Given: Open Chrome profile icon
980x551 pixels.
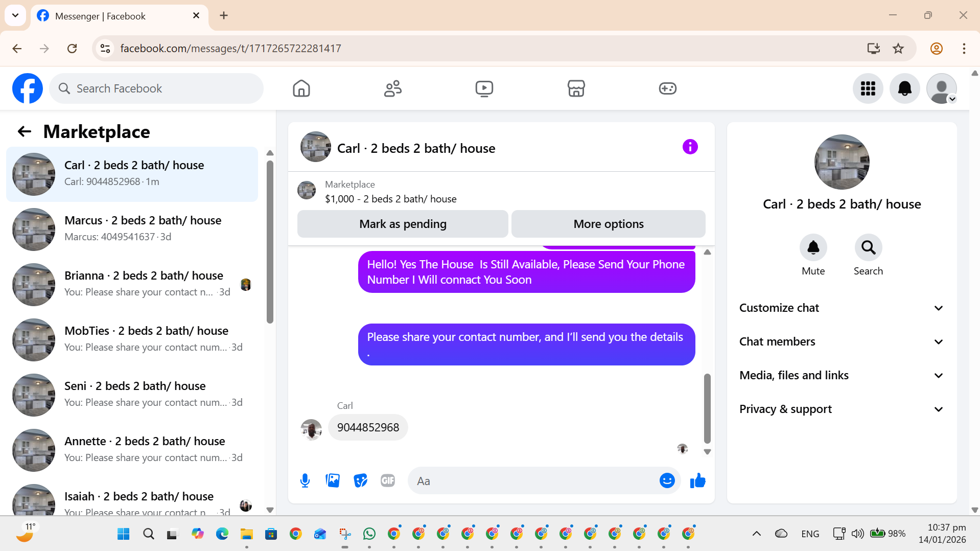Looking at the screenshot, I should point(936,48).
